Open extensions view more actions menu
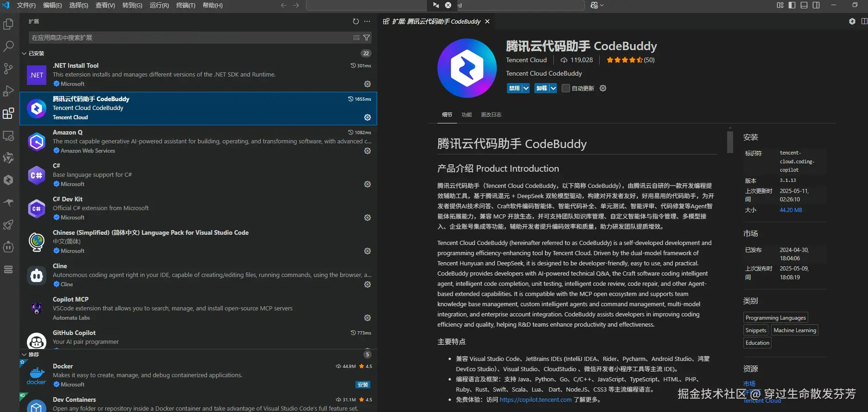 [x=367, y=21]
